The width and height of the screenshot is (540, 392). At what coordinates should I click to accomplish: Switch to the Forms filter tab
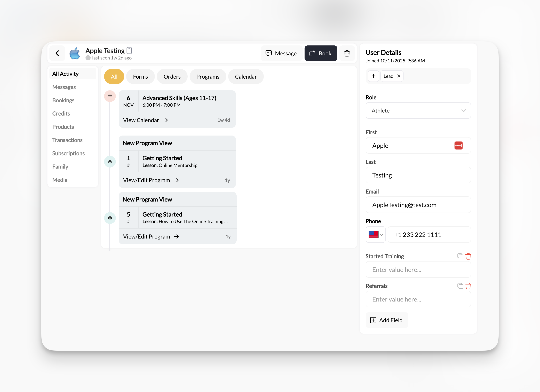tap(140, 76)
